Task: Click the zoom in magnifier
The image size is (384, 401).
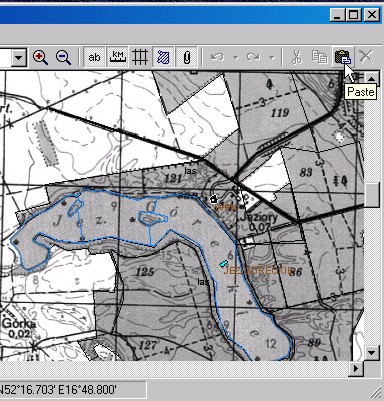Action: pos(40,57)
